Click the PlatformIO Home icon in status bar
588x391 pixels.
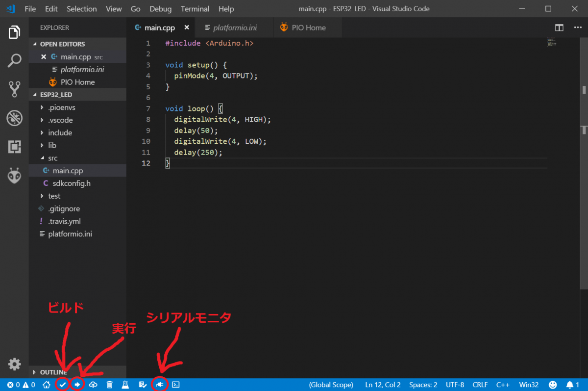(x=47, y=385)
